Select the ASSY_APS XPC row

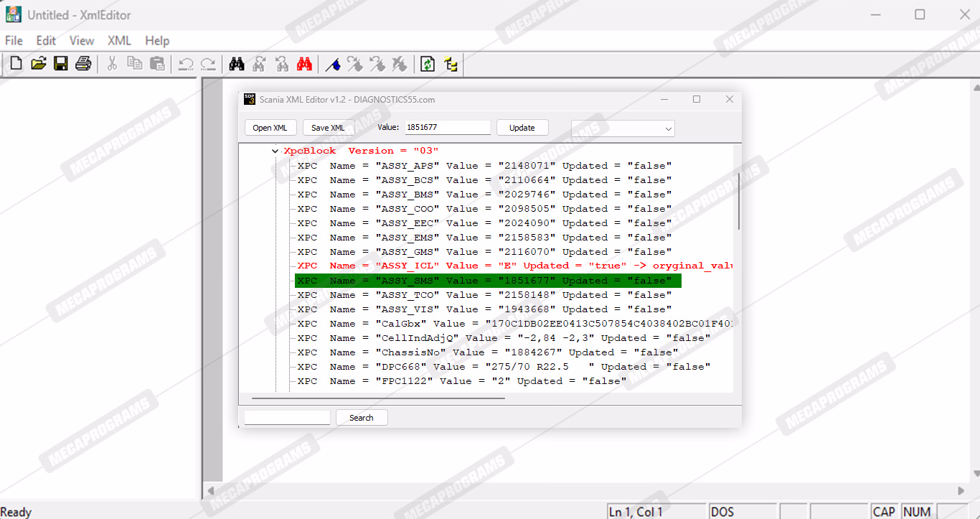(485, 166)
